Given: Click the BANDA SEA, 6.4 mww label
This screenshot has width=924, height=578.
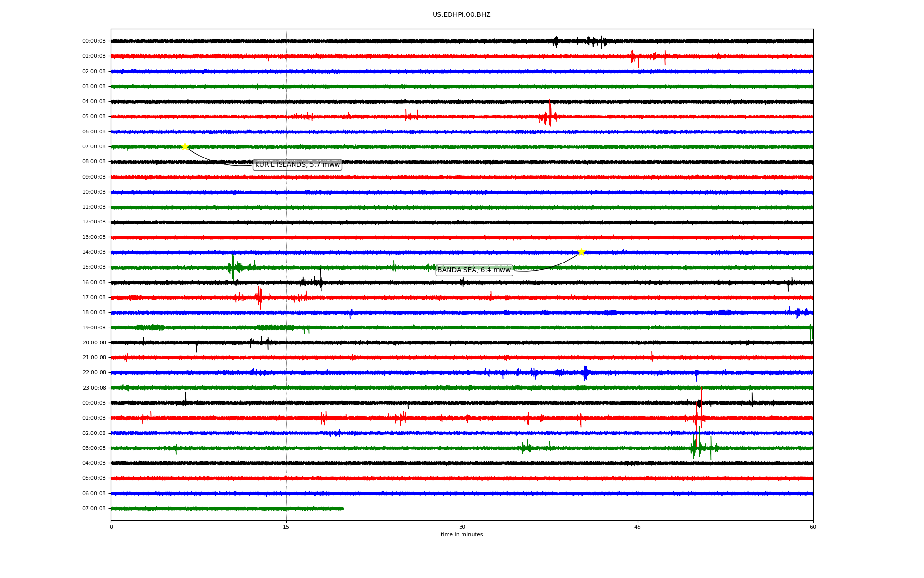Looking at the screenshot, I should pyautogui.click(x=474, y=270).
